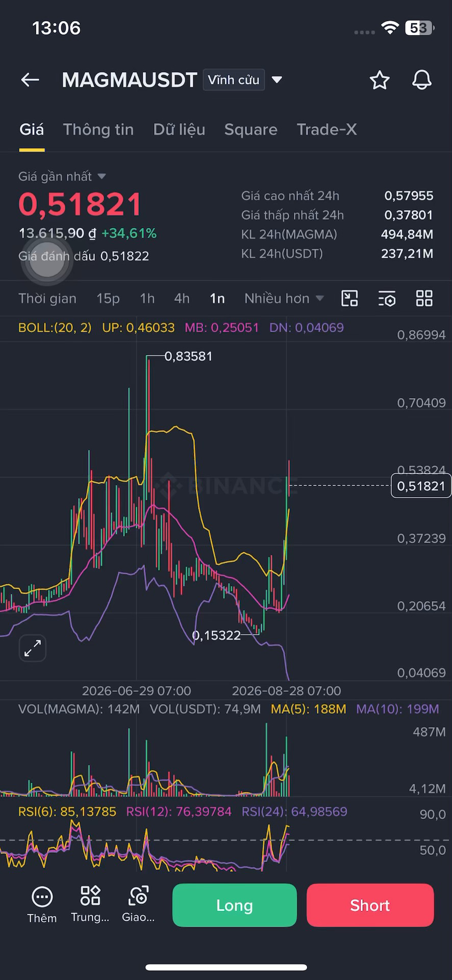Viewport: 452px width, 980px height.
Task: Add MAGMAUSDT to favorites star
Action: click(380, 80)
